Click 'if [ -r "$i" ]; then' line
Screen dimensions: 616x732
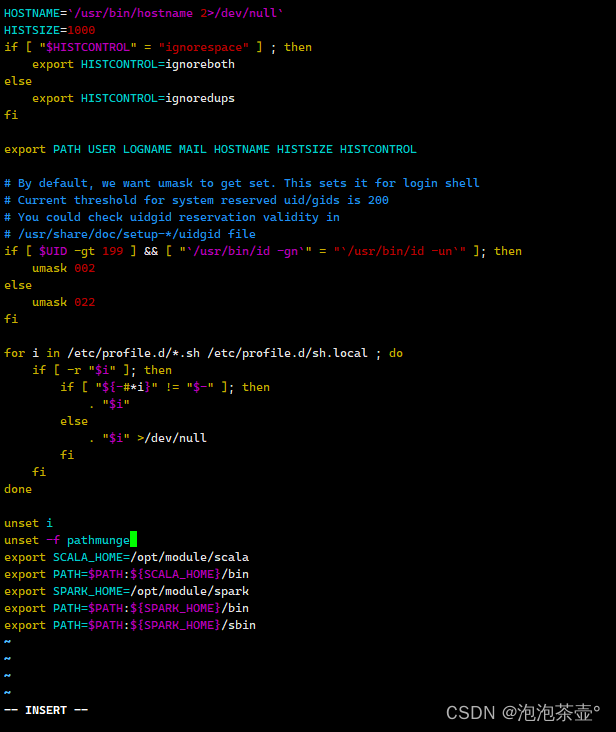click(x=102, y=370)
